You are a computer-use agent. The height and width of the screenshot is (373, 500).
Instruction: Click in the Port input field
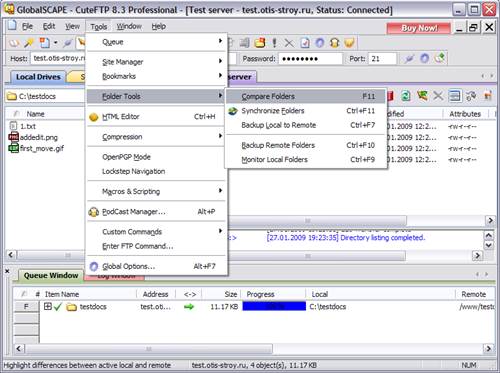tap(382, 59)
